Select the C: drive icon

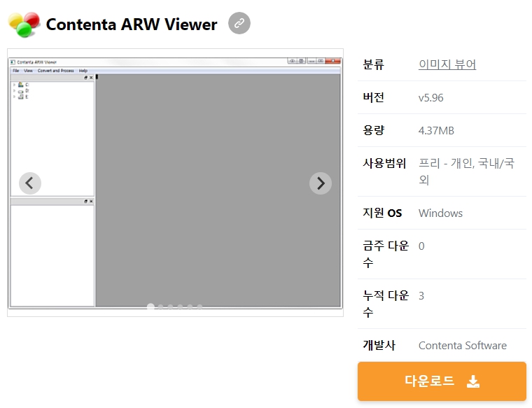[21, 85]
